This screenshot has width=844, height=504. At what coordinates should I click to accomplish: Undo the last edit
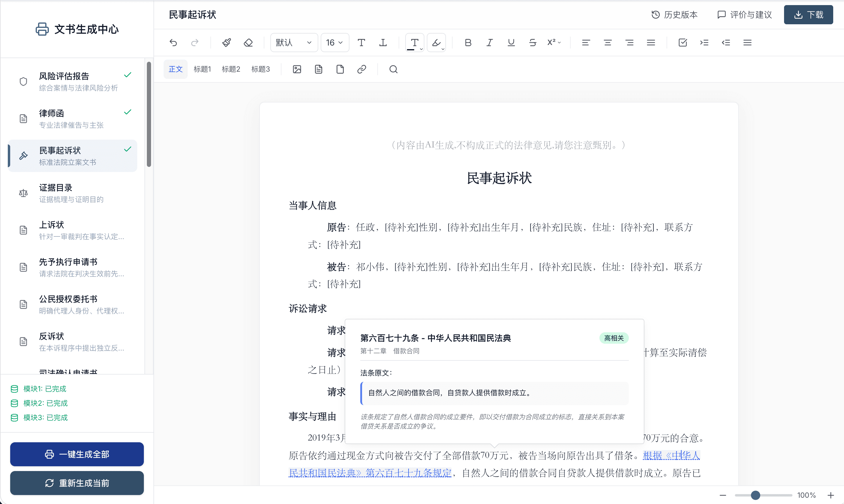173,43
